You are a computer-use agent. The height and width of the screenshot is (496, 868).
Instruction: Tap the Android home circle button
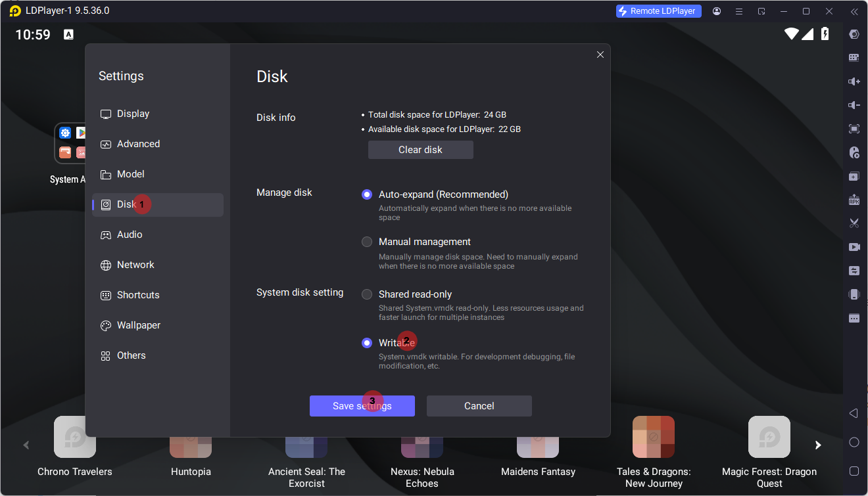tap(854, 442)
